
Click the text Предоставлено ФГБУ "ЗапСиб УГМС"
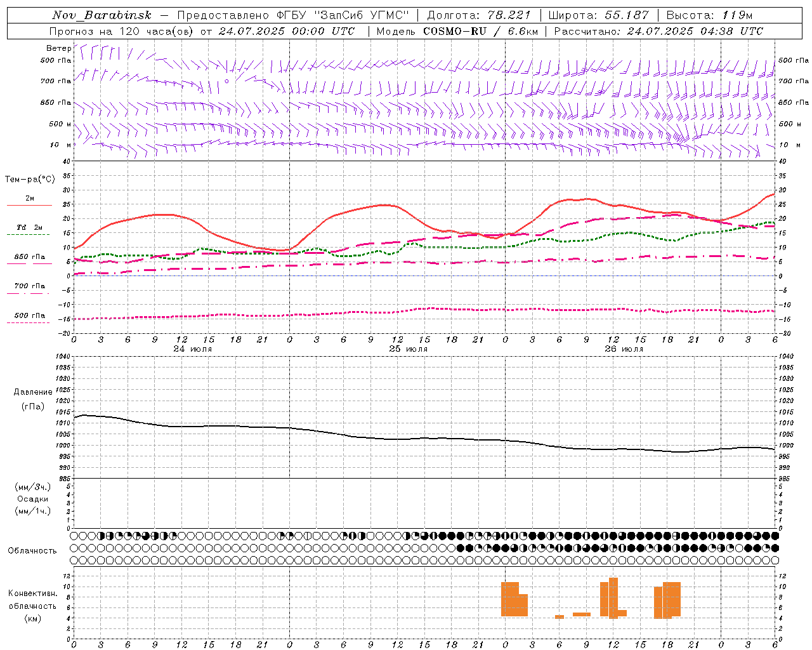click(293, 15)
